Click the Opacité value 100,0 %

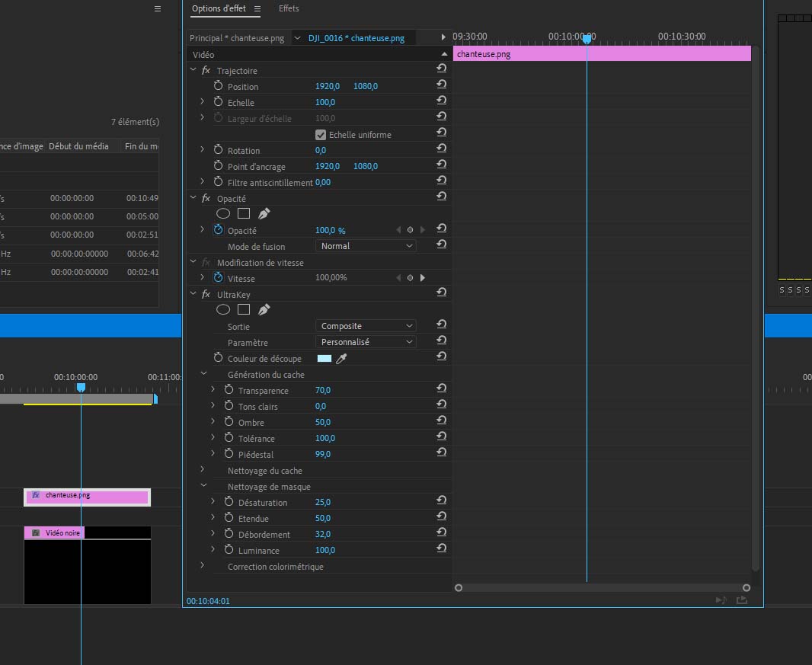pos(331,230)
